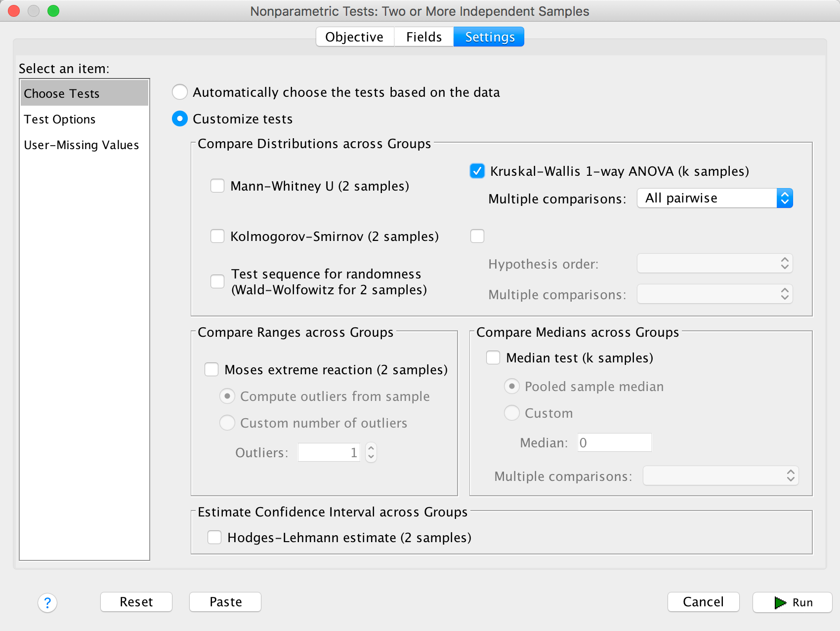Select Automatically choose the tests radio button
840x631 pixels.
180,92
